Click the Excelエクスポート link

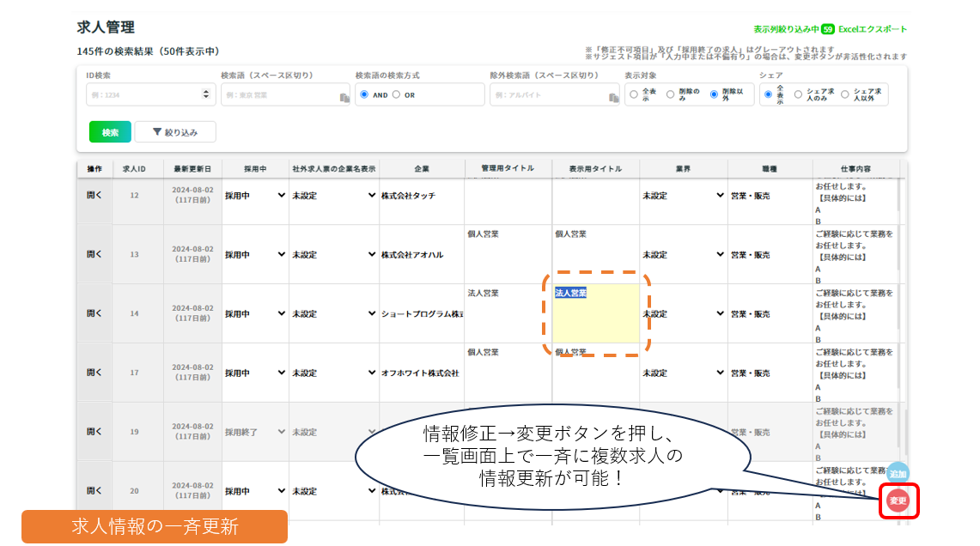pos(873,29)
